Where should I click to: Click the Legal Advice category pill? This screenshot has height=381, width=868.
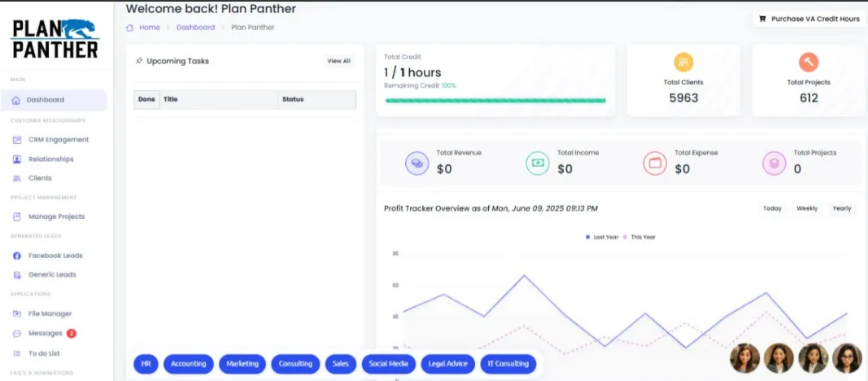(x=448, y=364)
